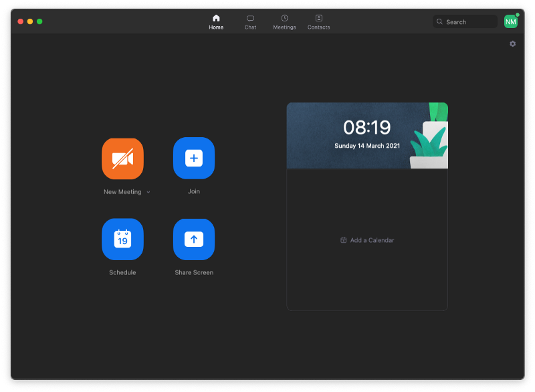Click the Share Screen arrow icon
535x392 pixels.
click(x=194, y=239)
